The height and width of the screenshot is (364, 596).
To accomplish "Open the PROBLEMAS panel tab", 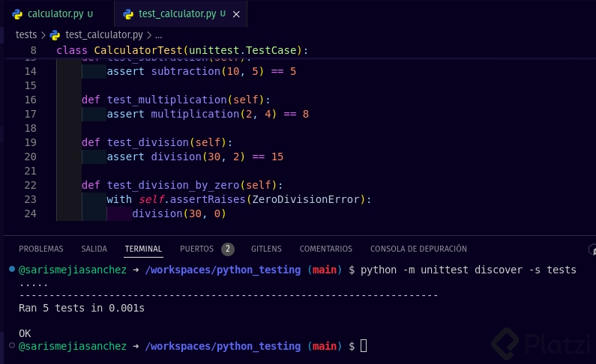I will pyautogui.click(x=41, y=249).
